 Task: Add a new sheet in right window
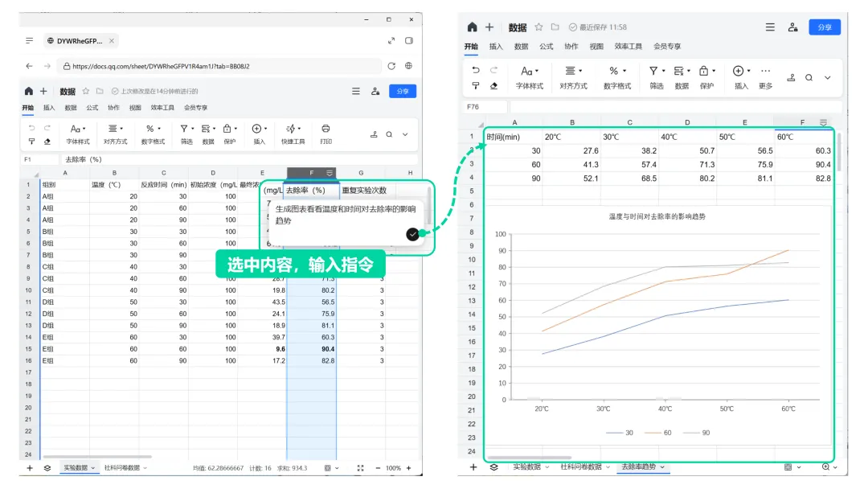tap(473, 466)
